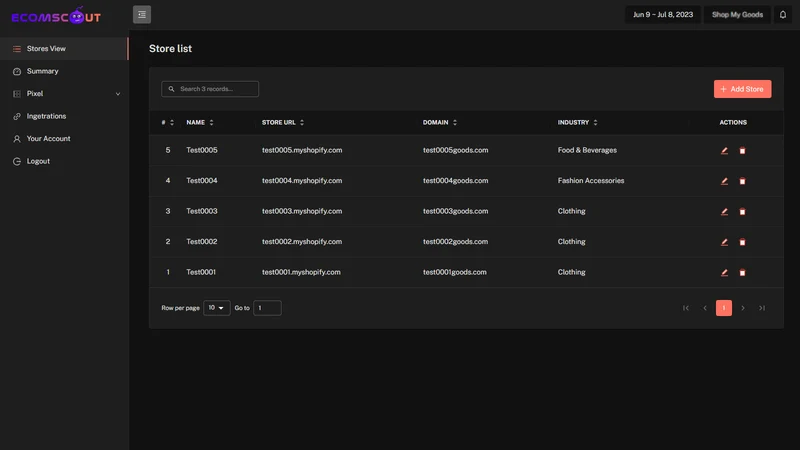Open the Stores View menu item
The image size is (800, 450).
click(64, 48)
